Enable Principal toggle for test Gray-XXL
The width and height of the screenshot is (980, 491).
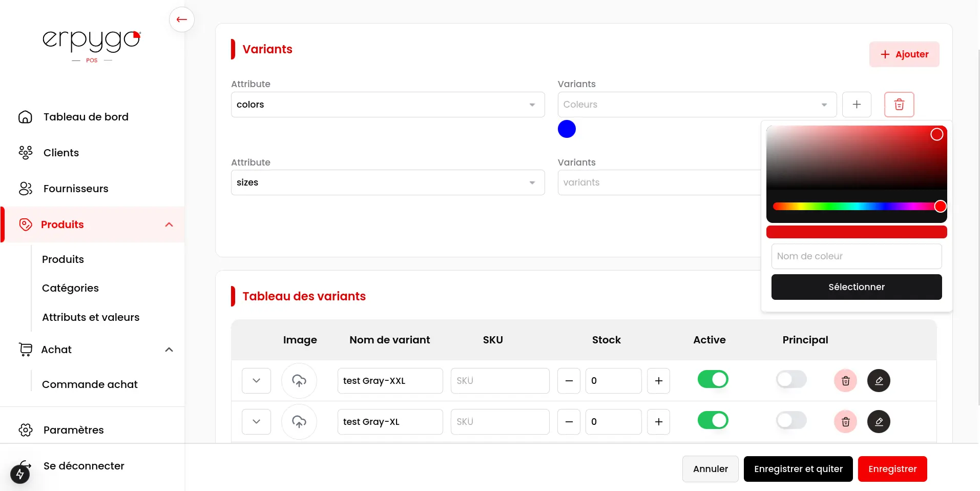pos(791,380)
